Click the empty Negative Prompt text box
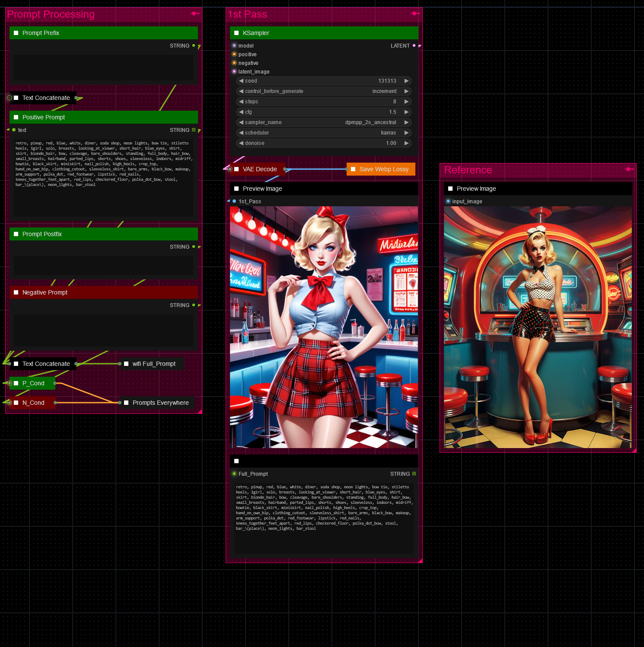This screenshot has height=647, width=644. (104, 330)
